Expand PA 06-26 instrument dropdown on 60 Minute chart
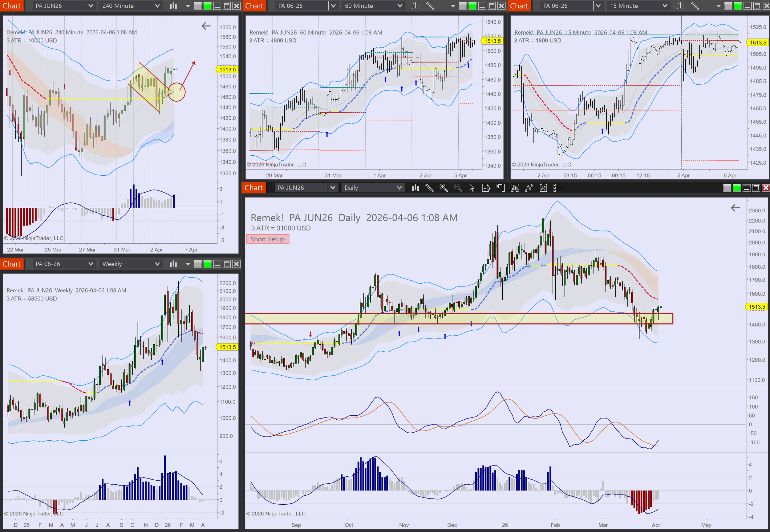The width and height of the screenshot is (770, 532). (x=333, y=6)
